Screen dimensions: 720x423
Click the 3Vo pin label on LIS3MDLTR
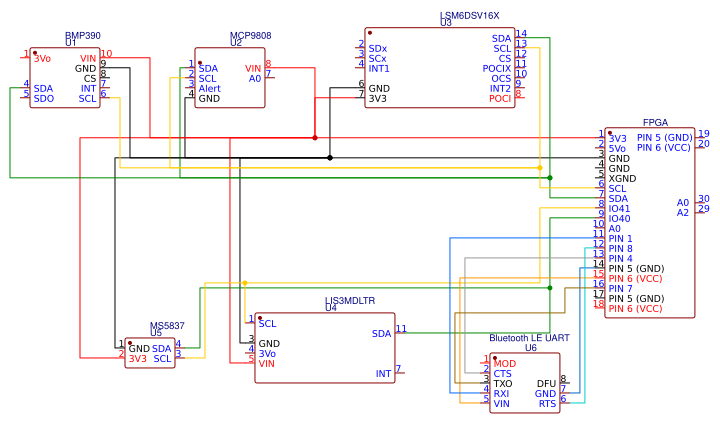pos(267,354)
